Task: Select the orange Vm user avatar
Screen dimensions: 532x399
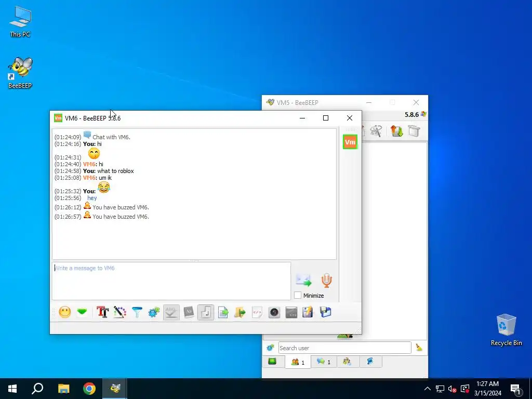Action: (350, 142)
